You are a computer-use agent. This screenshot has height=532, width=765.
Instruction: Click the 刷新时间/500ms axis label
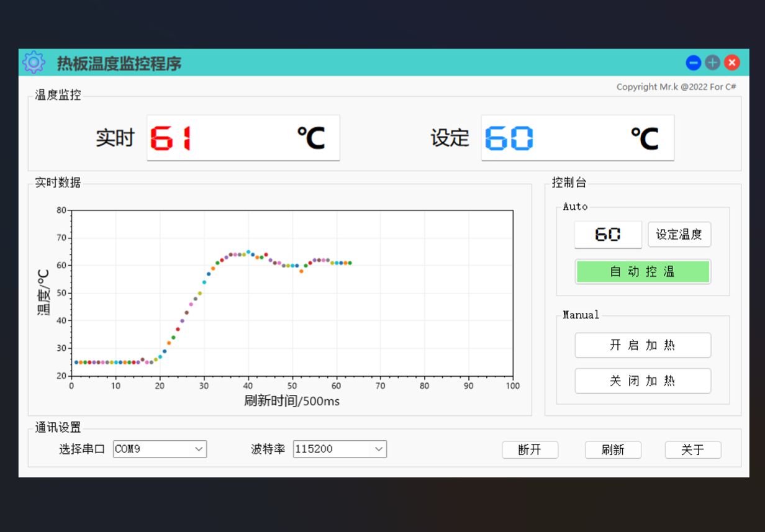[x=292, y=401]
